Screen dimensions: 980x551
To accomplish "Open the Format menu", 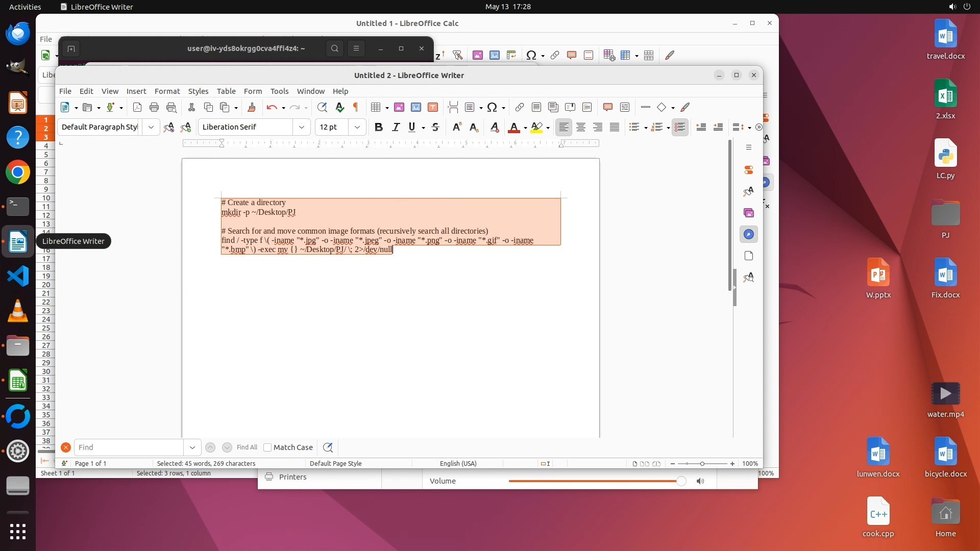I will 167,91.
